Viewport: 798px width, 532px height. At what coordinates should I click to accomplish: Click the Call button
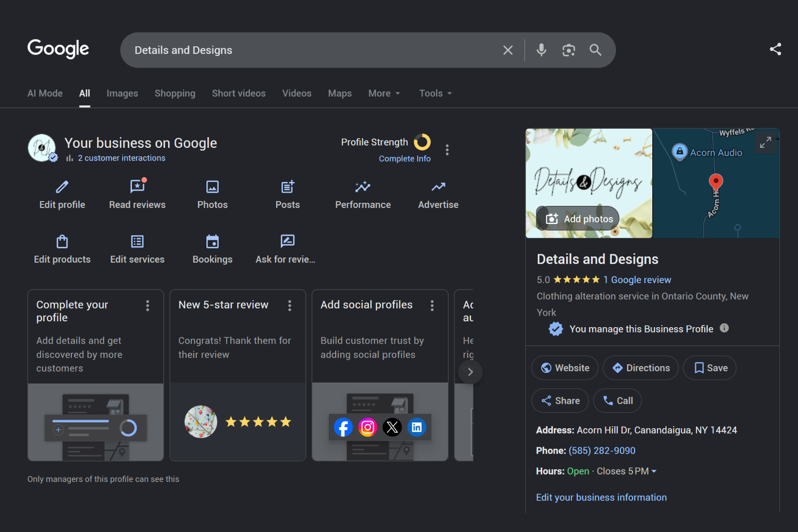[x=617, y=401]
